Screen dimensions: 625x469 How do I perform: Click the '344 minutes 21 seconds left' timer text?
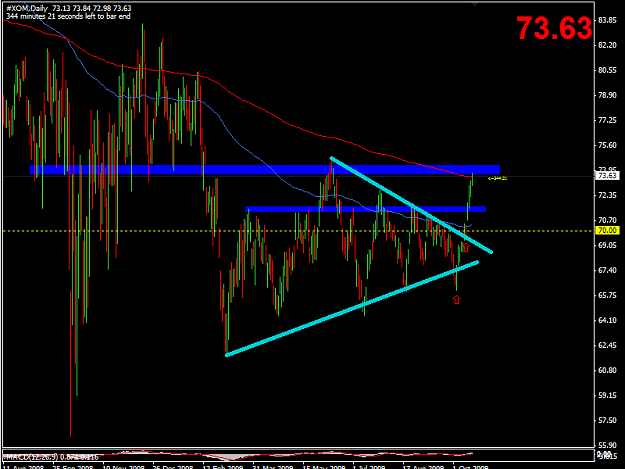tap(68, 16)
